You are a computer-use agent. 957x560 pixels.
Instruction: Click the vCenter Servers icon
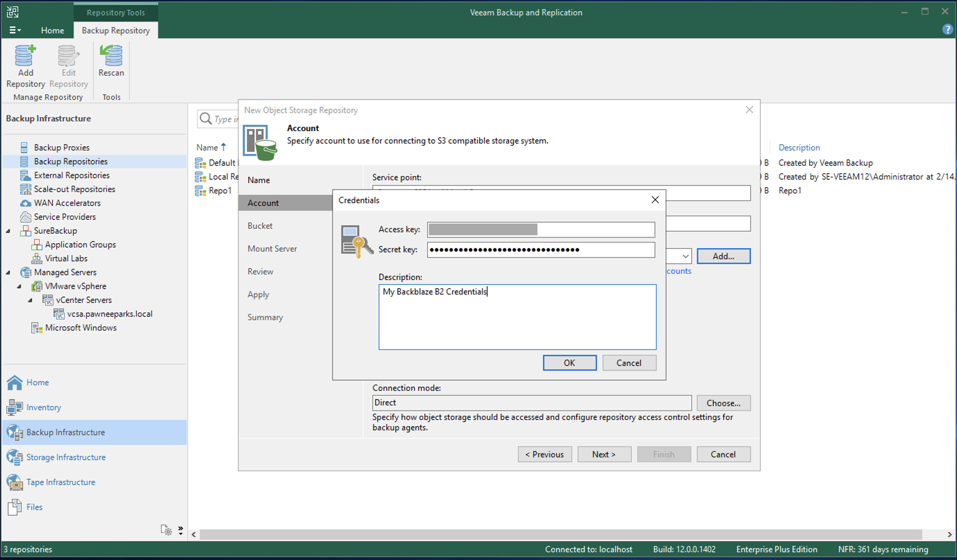[x=48, y=300]
